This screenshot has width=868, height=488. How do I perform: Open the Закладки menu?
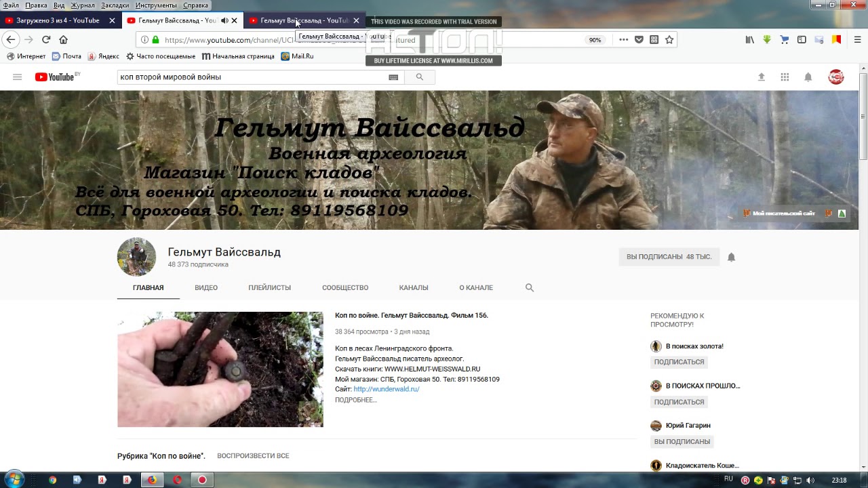pos(115,5)
